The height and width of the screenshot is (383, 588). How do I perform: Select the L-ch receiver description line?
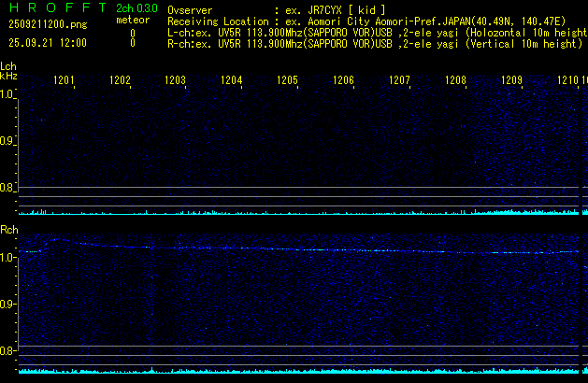(374, 33)
